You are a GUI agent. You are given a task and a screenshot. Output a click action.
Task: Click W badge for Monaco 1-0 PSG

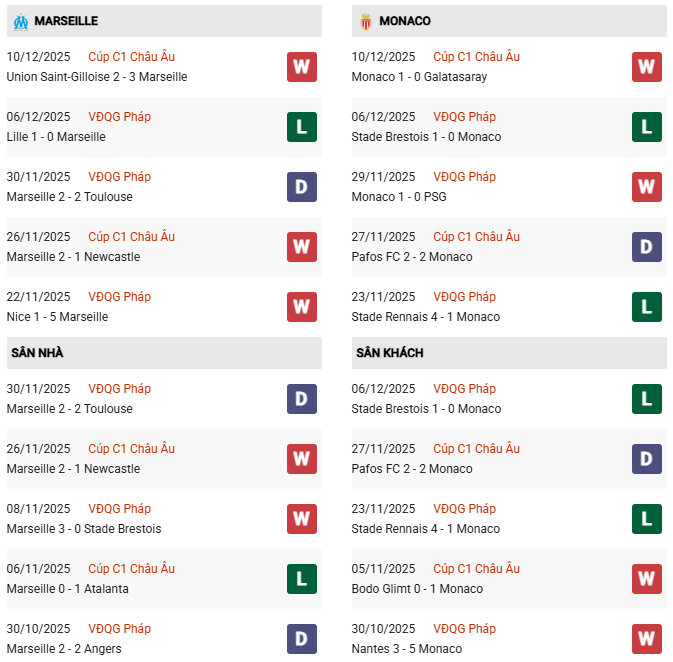(647, 187)
